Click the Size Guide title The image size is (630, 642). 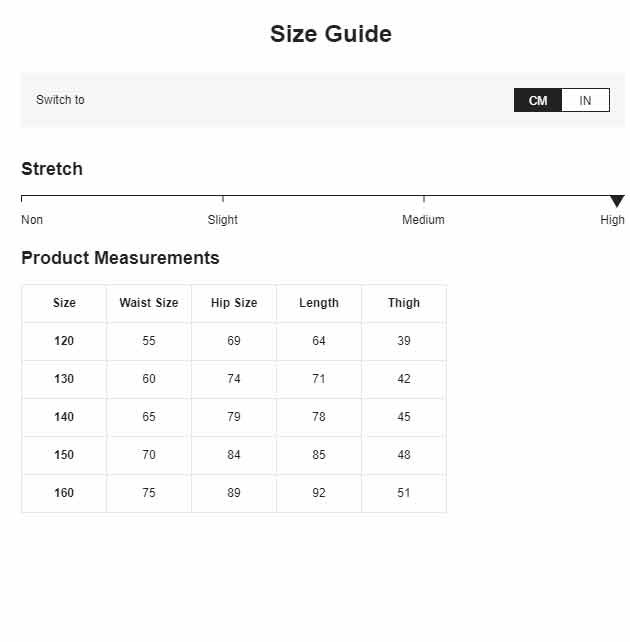coord(331,34)
